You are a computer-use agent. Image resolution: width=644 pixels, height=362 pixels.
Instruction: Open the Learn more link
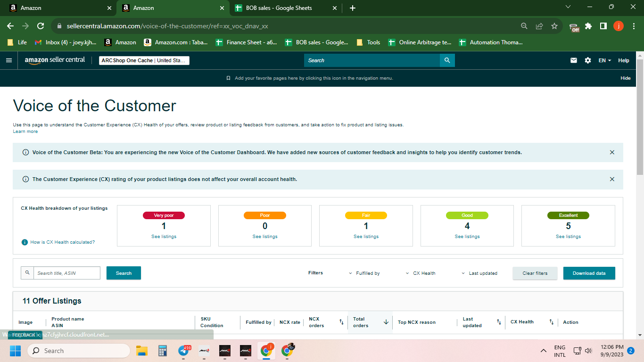(x=25, y=132)
